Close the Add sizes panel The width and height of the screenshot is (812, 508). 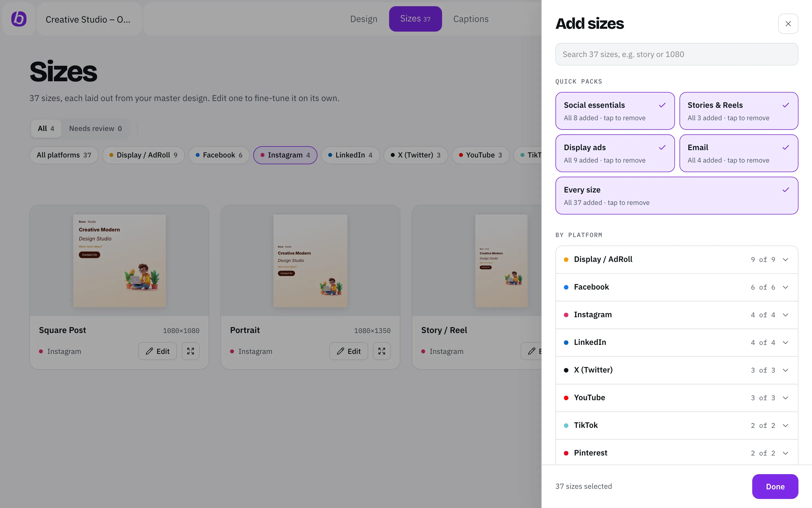788,23
